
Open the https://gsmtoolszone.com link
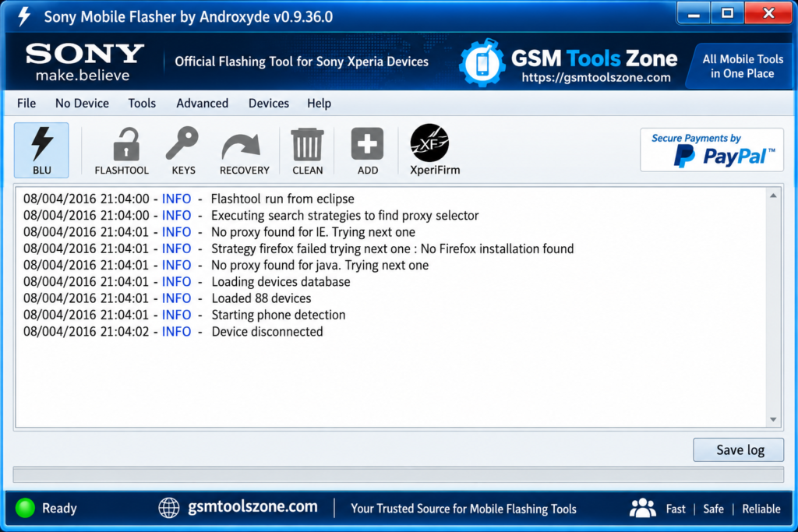click(x=596, y=78)
